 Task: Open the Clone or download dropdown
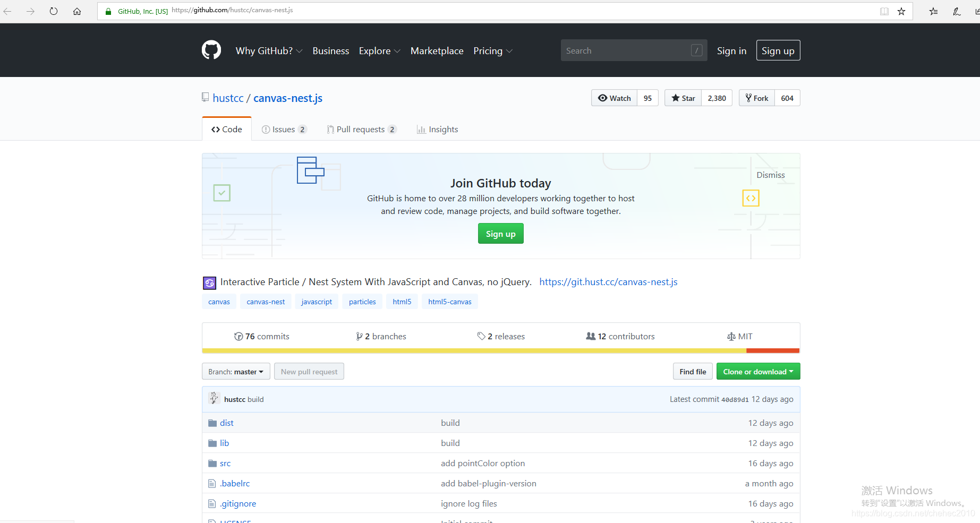pyautogui.click(x=758, y=372)
